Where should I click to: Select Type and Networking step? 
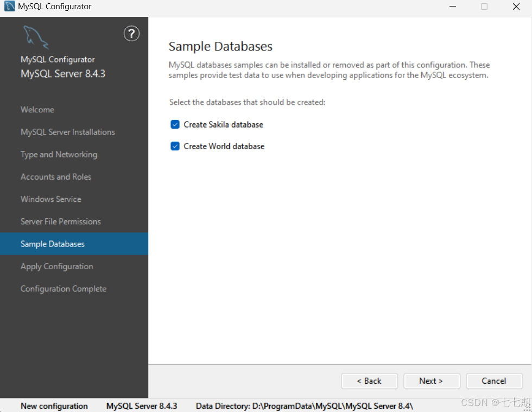pyautogui.click(x=59, y=154)
